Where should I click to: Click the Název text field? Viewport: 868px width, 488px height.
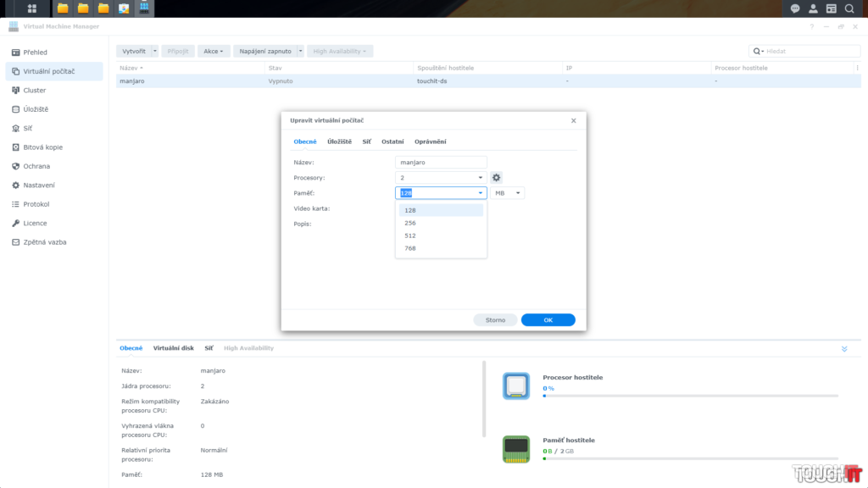pyautogui.click(x=441, y=162)
